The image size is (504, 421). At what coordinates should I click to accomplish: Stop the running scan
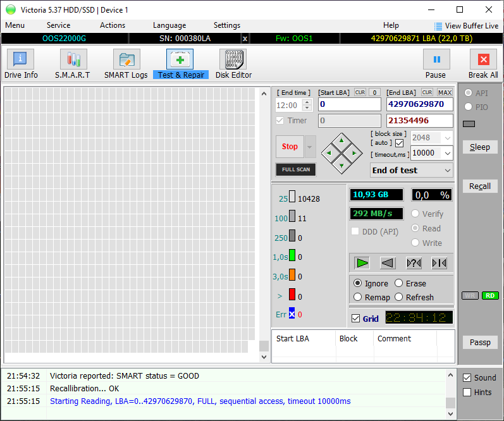tap(290, 147)
